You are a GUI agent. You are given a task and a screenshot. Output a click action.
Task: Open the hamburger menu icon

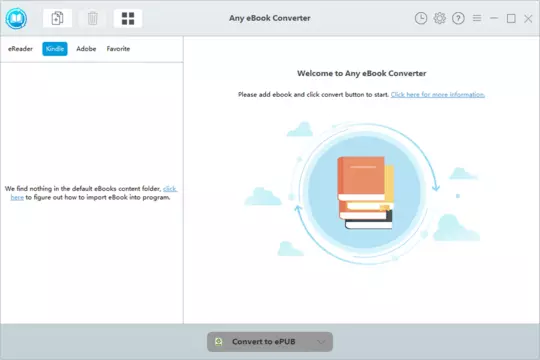click(477, 18)
